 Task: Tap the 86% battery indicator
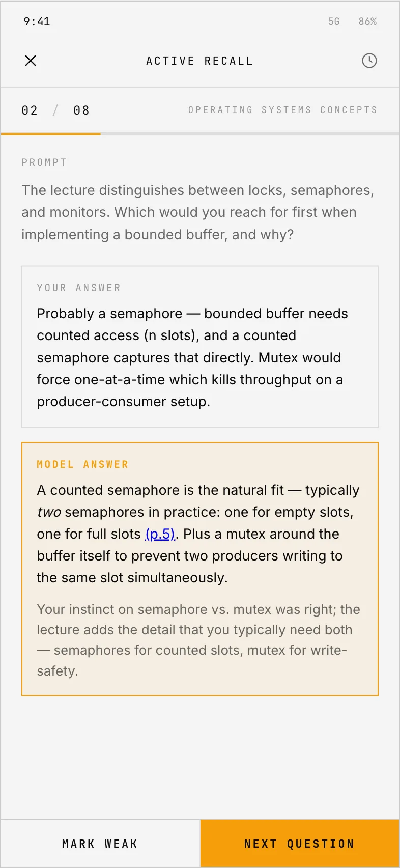[x=367, y=21]
